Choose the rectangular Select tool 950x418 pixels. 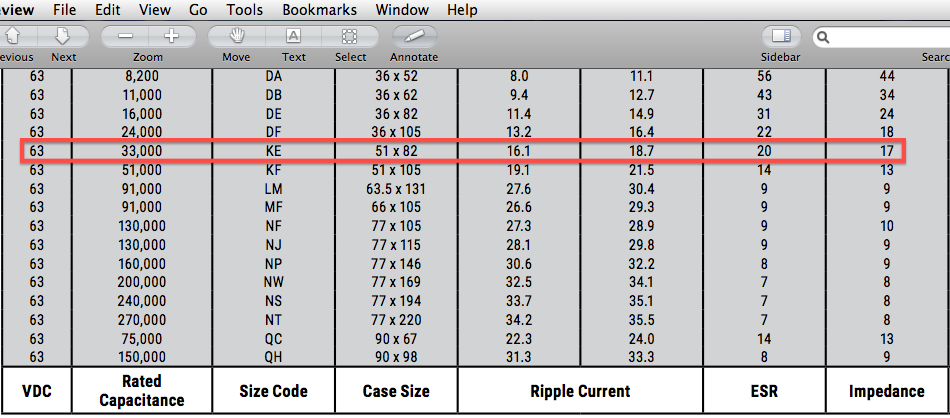pos(350,36)
